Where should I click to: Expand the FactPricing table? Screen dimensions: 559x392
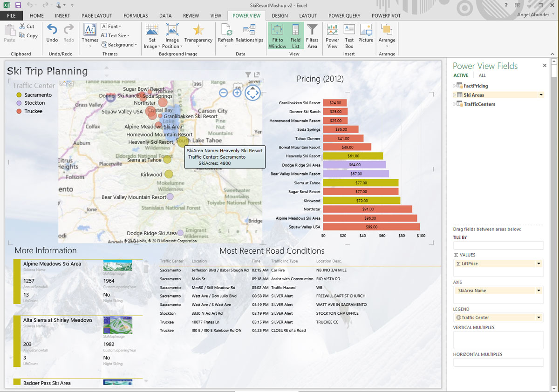[455, 86]
